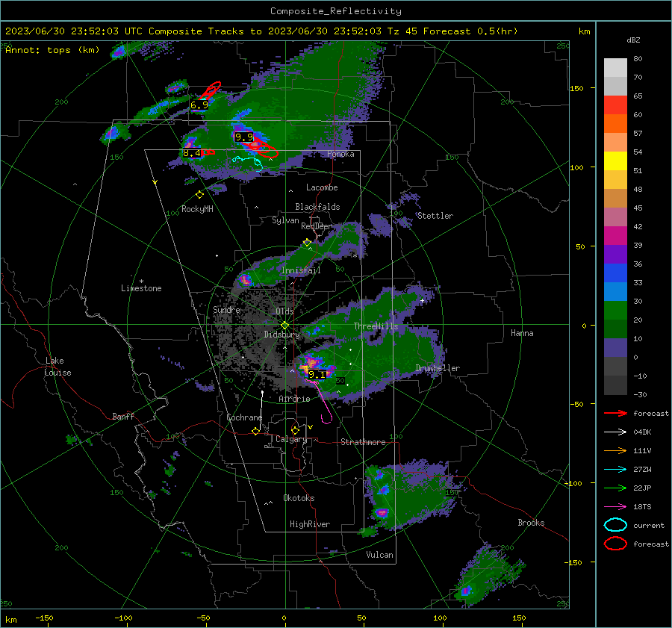Pick the green swatch between 30 and 20
672x628 pixels.
click(x=615, y=311)
